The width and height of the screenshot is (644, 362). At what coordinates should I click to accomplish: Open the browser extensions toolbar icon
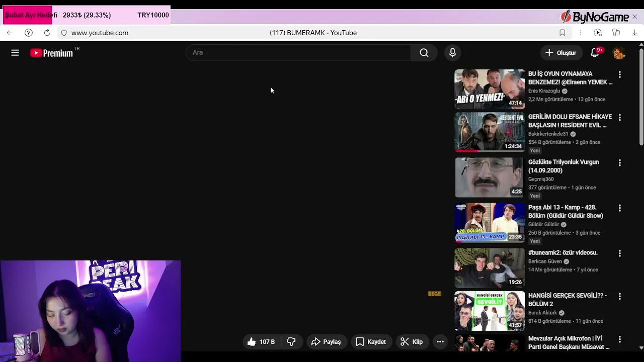616,33
